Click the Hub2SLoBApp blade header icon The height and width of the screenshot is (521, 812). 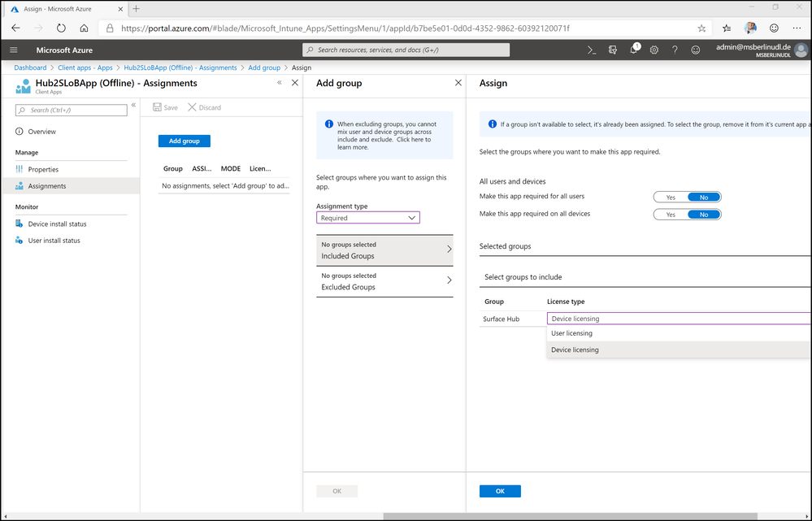[23, 86]
